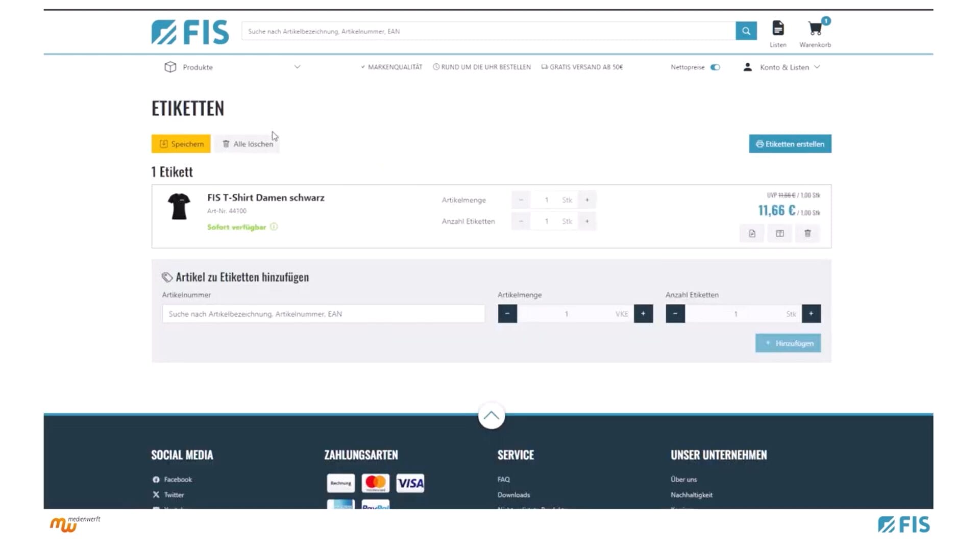Click dark plus under Anzahl Etiketten add form
The width and height of the screenshot is (980, 551).
tap(811, 314)
